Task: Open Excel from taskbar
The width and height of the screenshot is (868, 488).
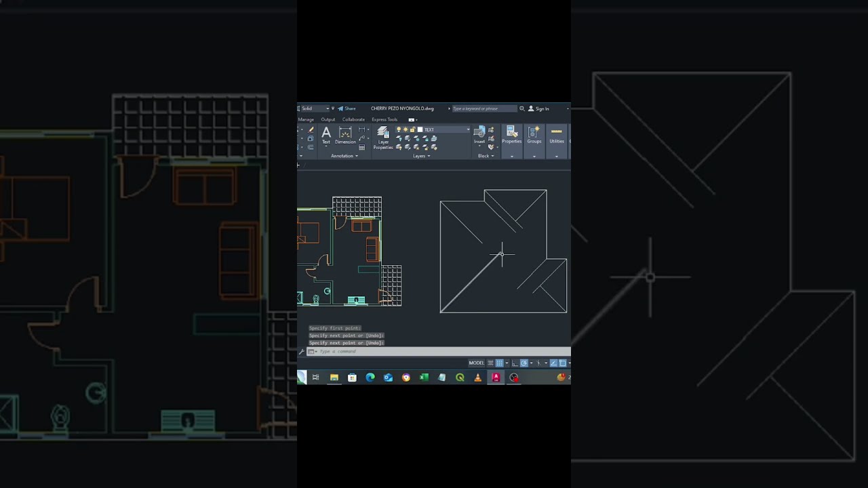Action: coord(424,378)
